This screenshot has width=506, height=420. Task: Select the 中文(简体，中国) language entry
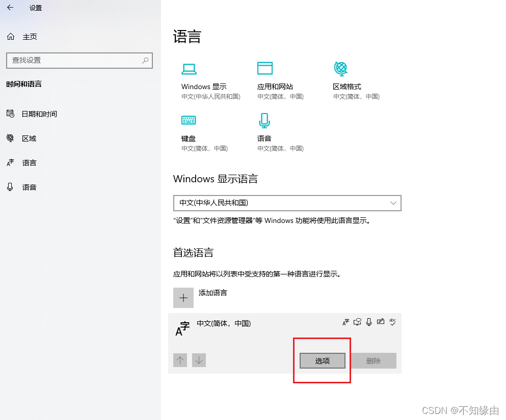click(285, 343)
